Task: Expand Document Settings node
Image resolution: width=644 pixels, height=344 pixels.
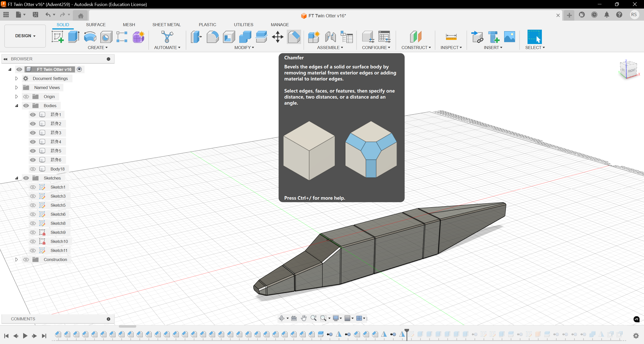Action: (x=17, y=78)
